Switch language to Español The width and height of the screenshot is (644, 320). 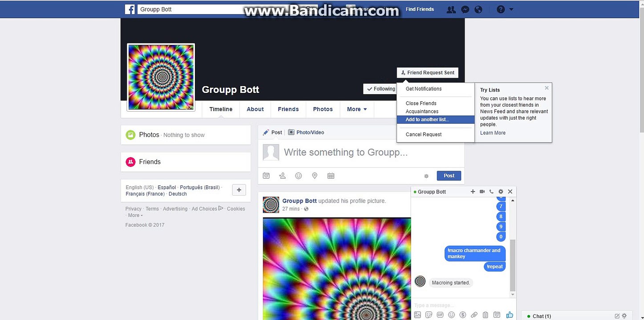[167, 188]
